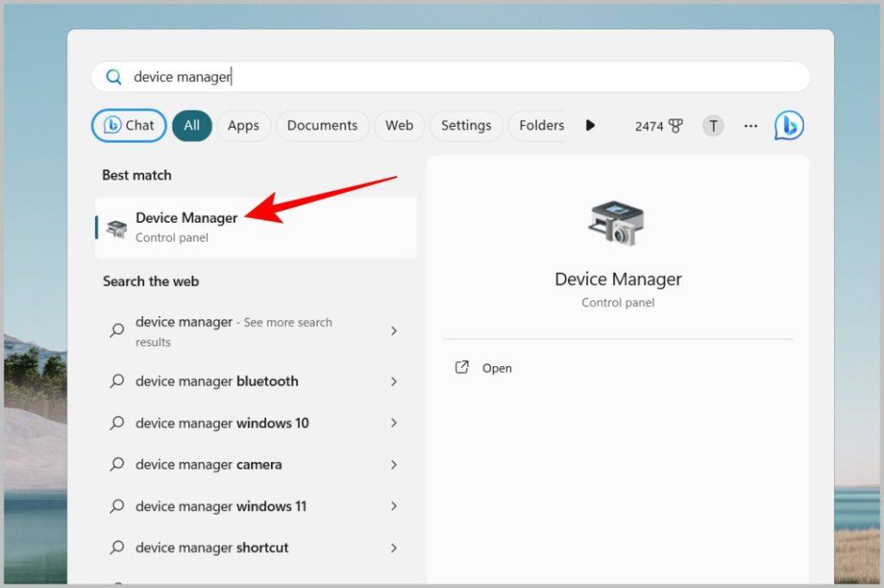Click the rewards trophy icon beside 2474
Viewport: 884px width, 588px height.
[x=675, y=126]
